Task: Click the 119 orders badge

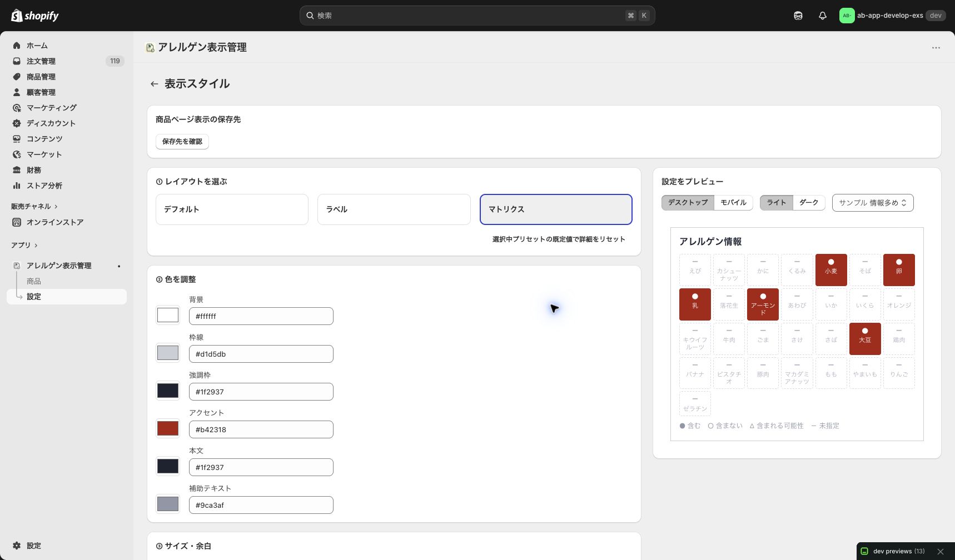Action: click(115, 61)
